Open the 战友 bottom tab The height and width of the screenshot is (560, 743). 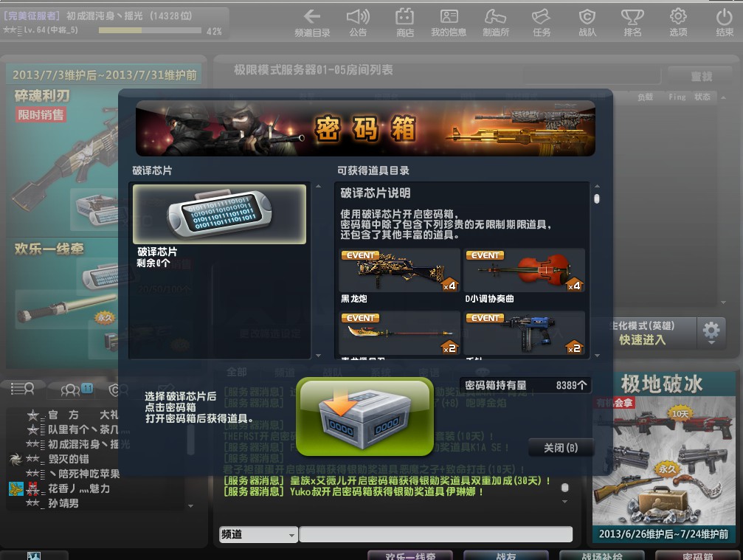(x=505, y=556)
